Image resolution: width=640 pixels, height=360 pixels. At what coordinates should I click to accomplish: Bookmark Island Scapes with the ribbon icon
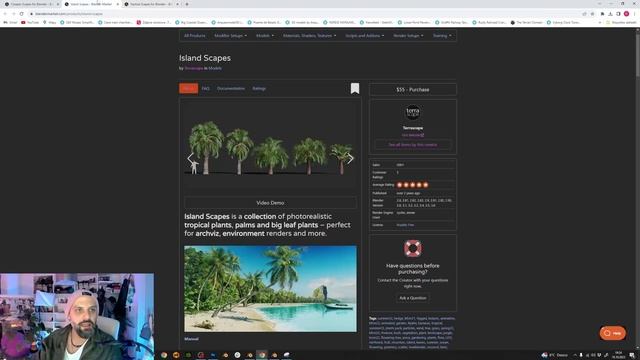coord(355,88)
